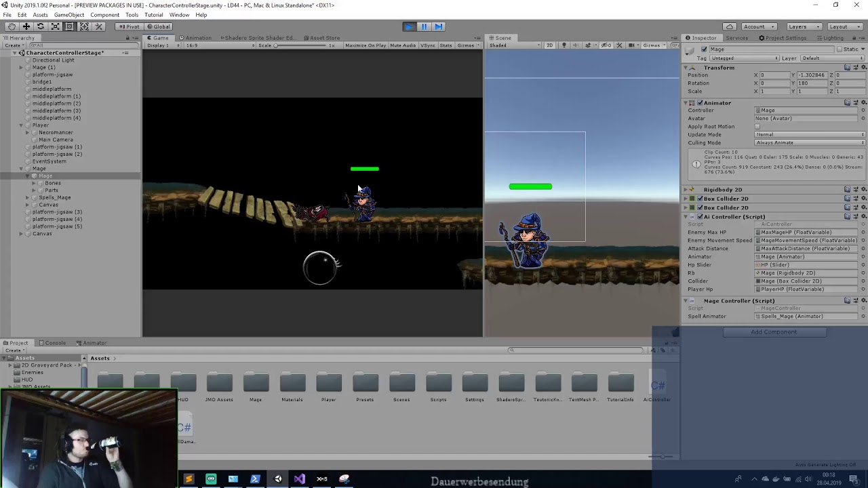Select the Rotate tool
868x488 pixels.
(x=41, y=26)
